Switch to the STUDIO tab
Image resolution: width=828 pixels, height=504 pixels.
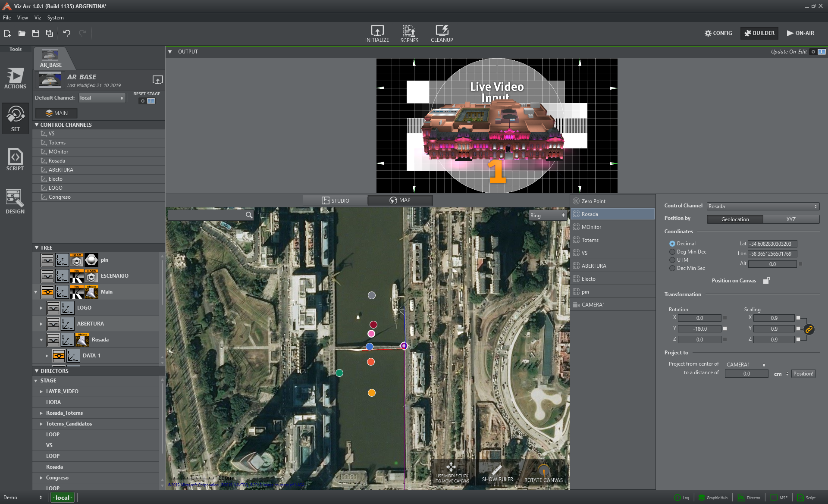[x=336, y=200]
